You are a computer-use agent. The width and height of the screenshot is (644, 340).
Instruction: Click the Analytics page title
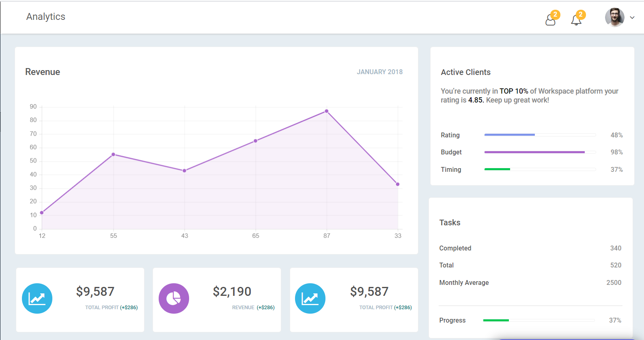tap(46, 17)
